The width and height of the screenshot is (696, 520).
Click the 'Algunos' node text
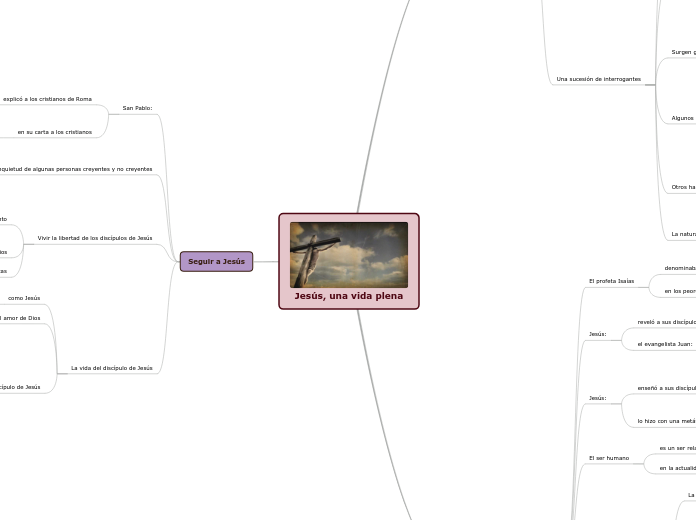pyautogui.click(x=683, y=118)
